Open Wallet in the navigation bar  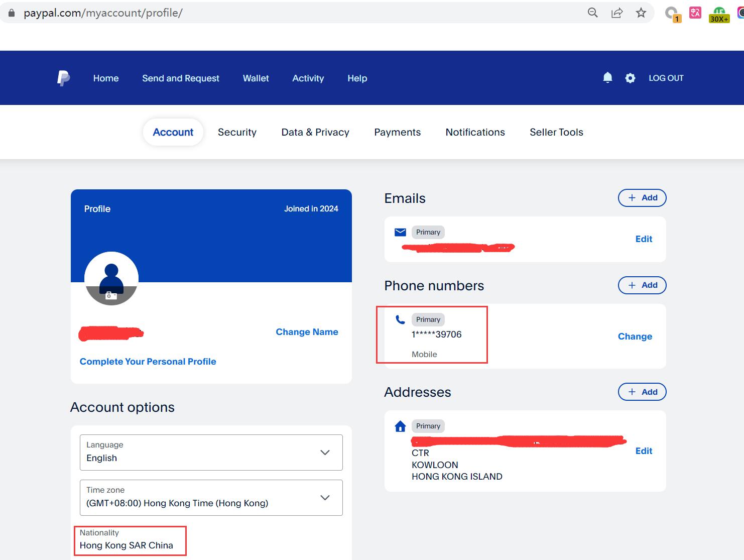[256, 78]
